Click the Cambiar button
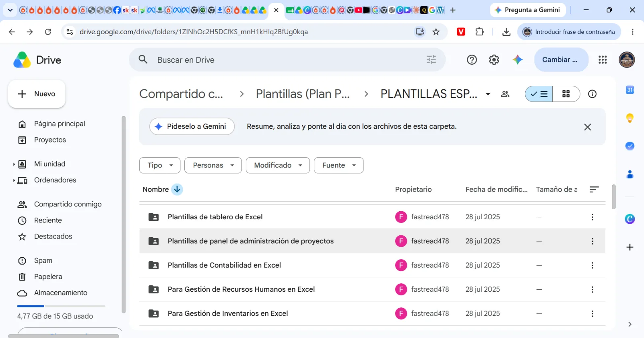Image resolution: width=644 pixels, height=338 pixels. tap(561, 60)
